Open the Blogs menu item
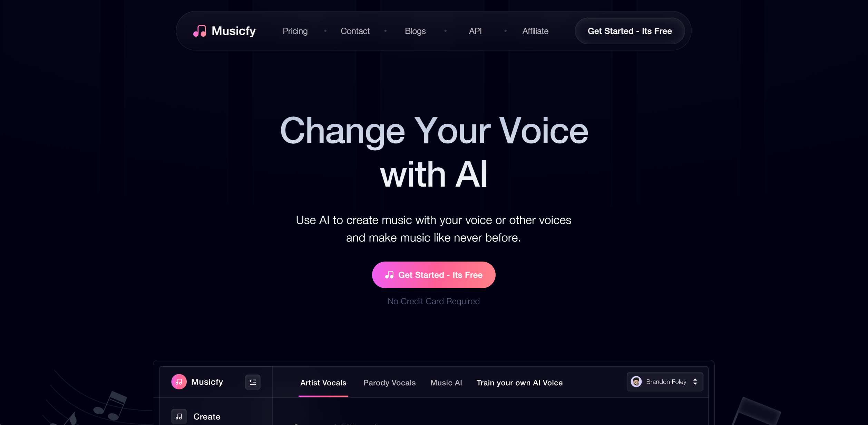 point(415,30)
